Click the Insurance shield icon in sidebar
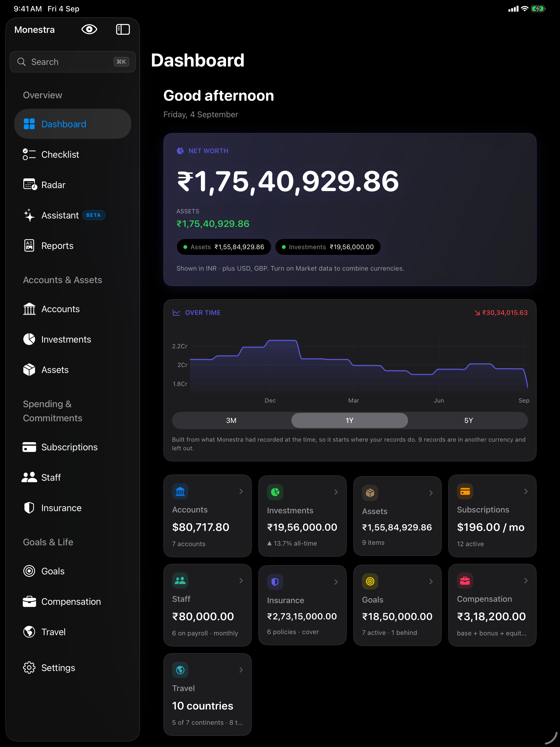This screenshot has height=747, width=560. click(29, 508)
